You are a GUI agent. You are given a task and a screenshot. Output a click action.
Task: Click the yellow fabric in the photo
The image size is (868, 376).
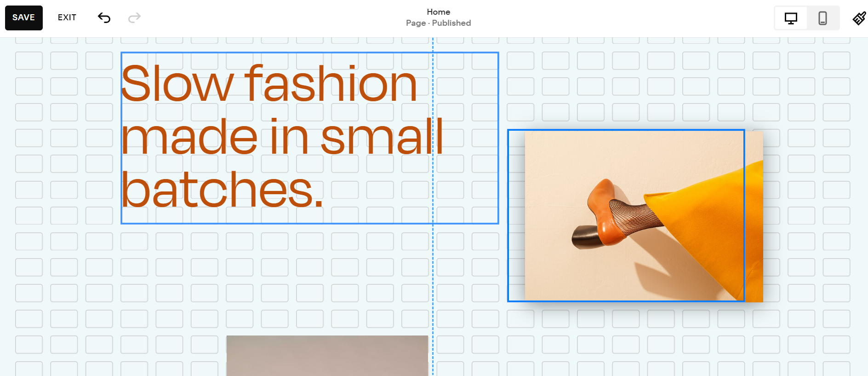pyautogui.click(x=703, y=221)
